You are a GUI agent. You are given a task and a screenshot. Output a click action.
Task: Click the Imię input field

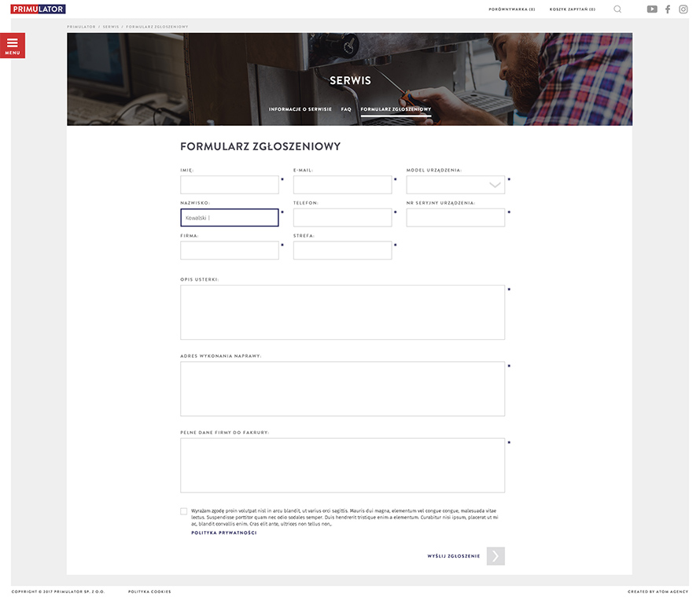[229, 185]
